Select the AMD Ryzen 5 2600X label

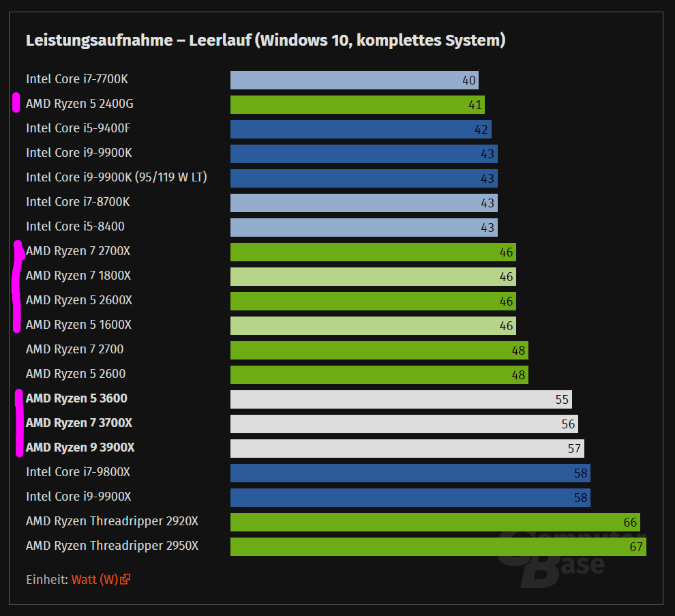point(79,300)
